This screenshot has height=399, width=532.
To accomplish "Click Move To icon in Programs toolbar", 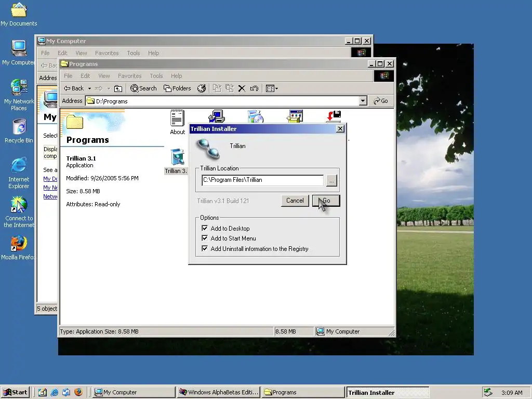I will click(217, 88).
